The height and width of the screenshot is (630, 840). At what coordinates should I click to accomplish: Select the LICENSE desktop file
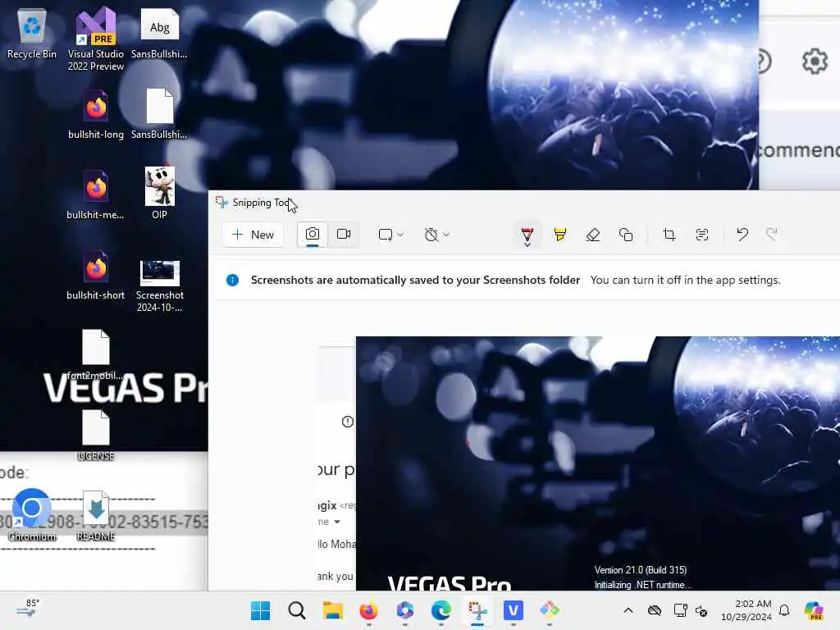[x=96, y=435]
